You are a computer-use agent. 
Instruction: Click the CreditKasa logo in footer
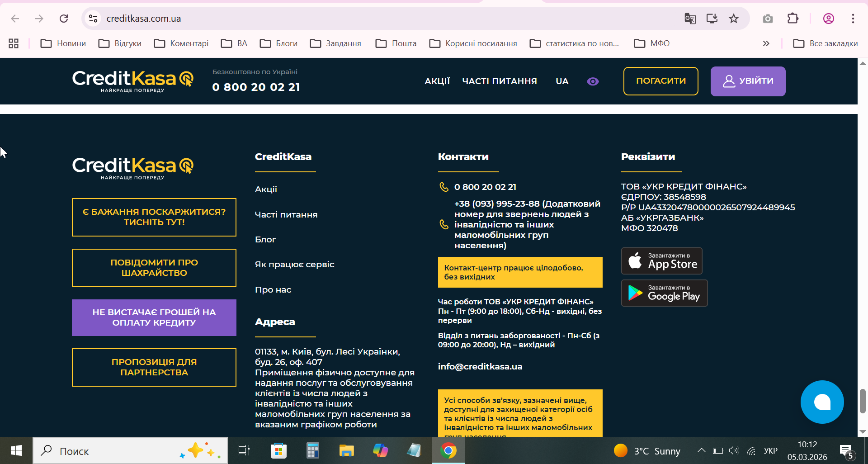pos(133,168)
